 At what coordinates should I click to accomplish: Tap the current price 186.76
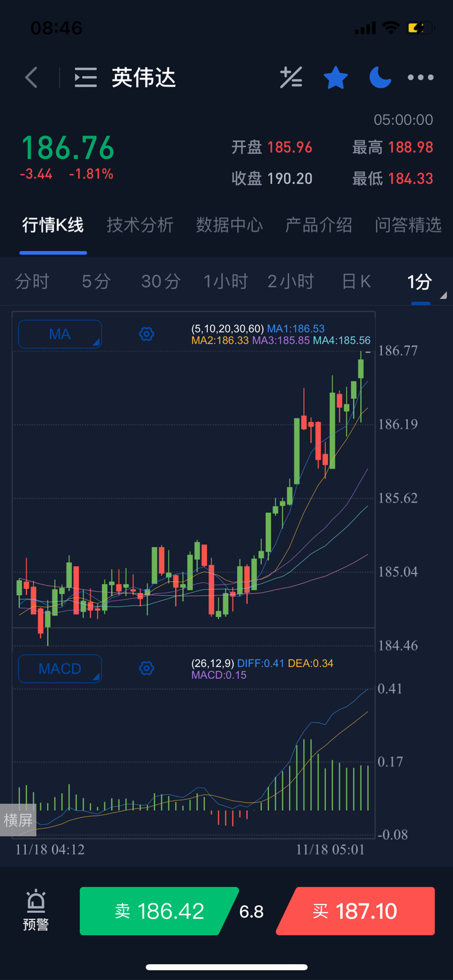(x=68, y=147)
